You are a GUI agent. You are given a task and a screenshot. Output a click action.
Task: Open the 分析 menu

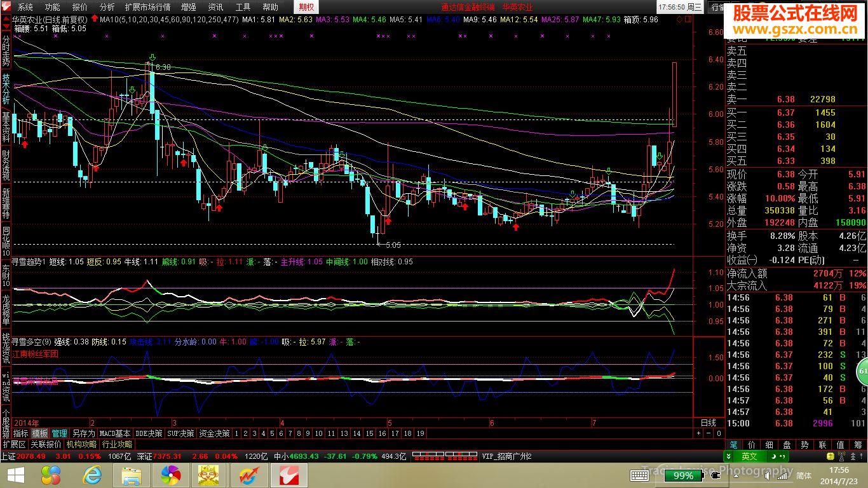(107, 7)
